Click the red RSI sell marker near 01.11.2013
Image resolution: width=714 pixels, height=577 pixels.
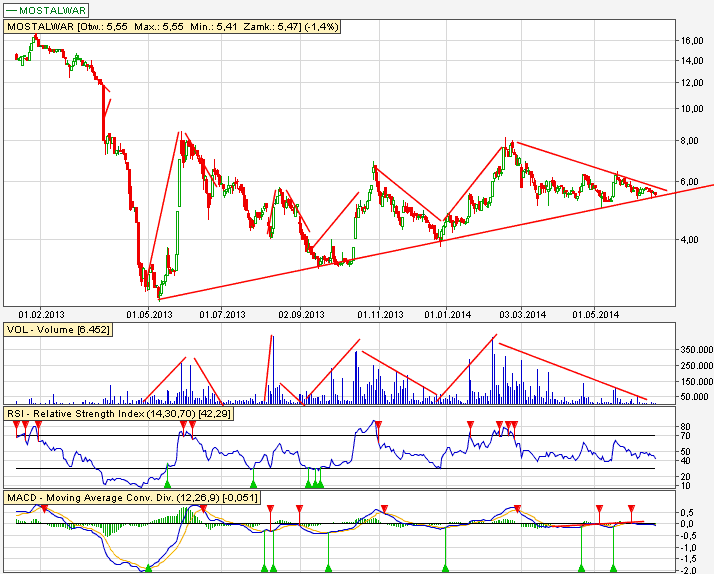click(378, 424)
